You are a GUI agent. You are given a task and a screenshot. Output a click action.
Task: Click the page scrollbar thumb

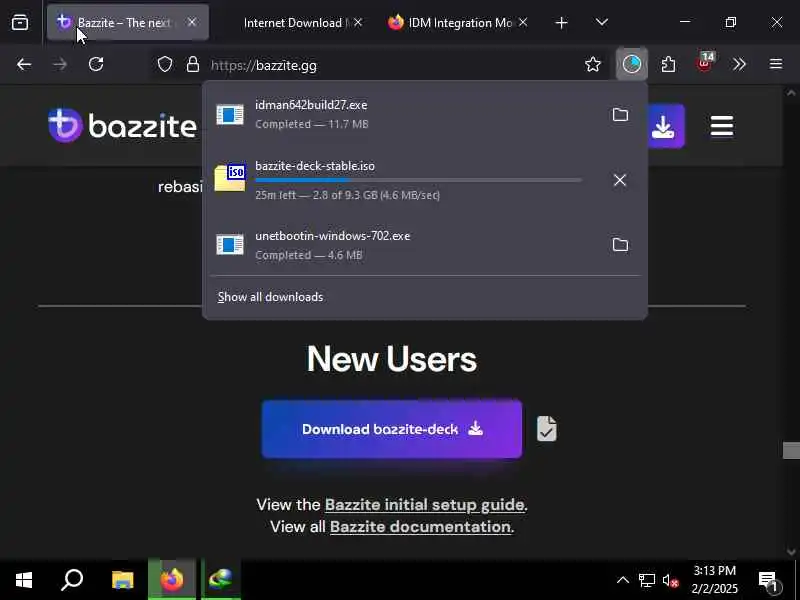click(x=791, y=451)
